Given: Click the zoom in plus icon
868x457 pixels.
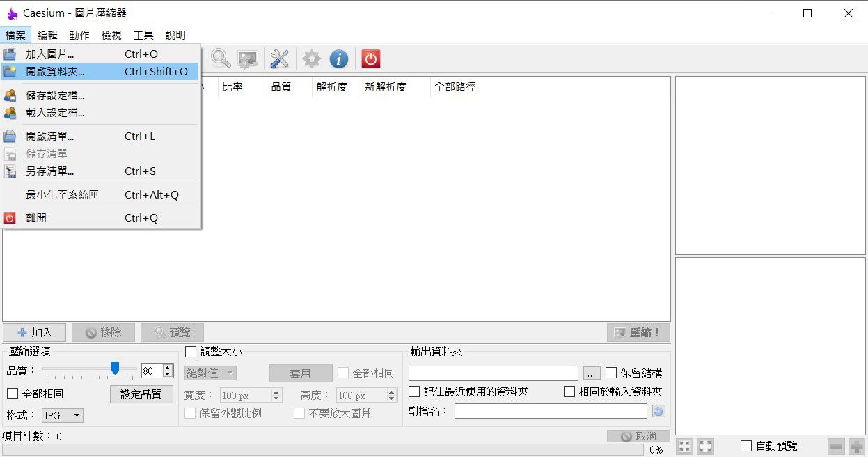Looking at the screenshot, I should click(x=856, y=447).
